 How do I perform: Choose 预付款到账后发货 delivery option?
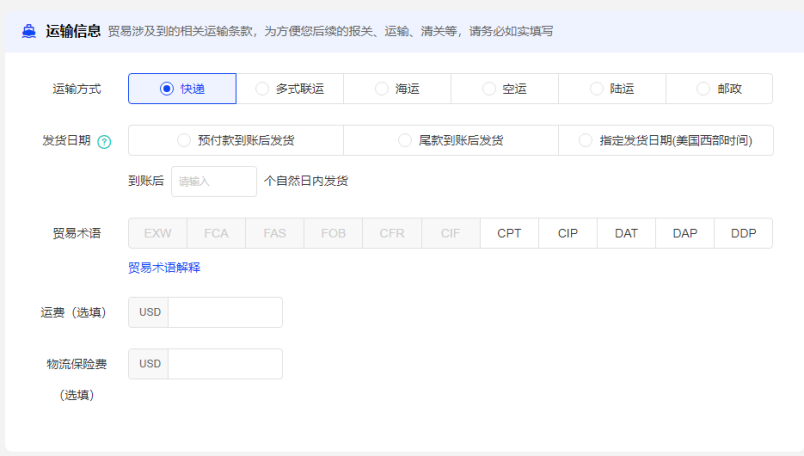(x=236, y=141)
